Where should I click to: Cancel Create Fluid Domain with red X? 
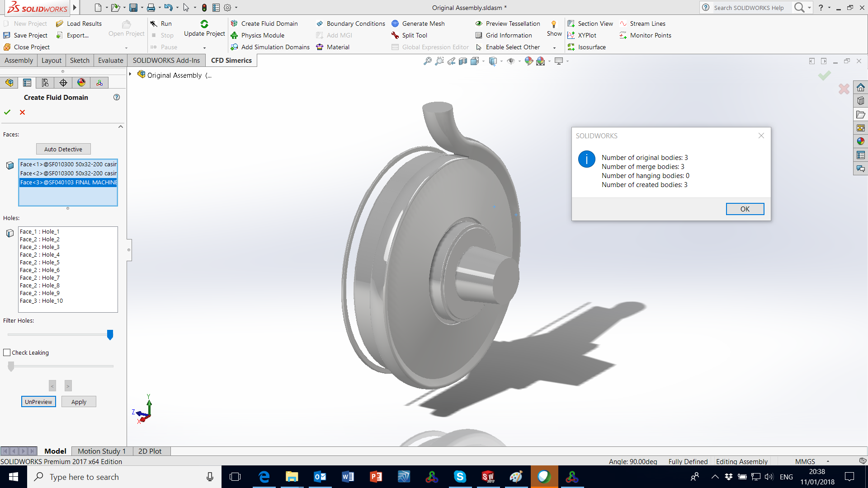pos(22,113)
